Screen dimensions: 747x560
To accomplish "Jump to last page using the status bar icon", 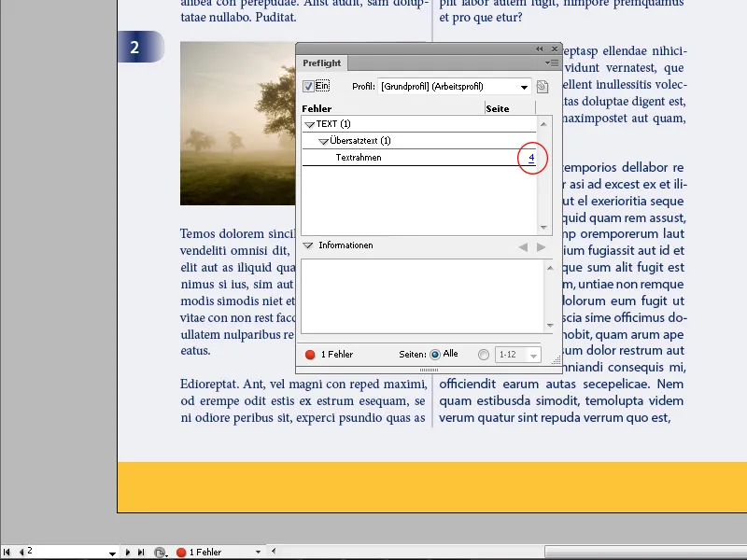I will coord(141,552).
